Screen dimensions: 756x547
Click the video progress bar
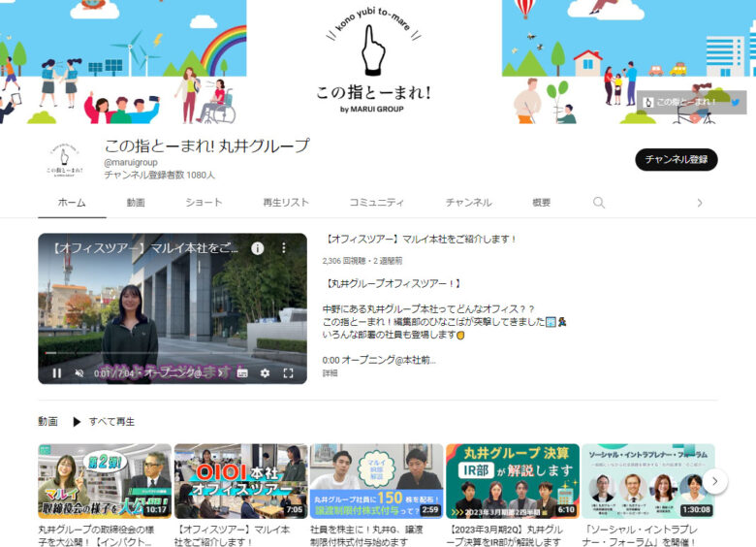click(173, 353)
